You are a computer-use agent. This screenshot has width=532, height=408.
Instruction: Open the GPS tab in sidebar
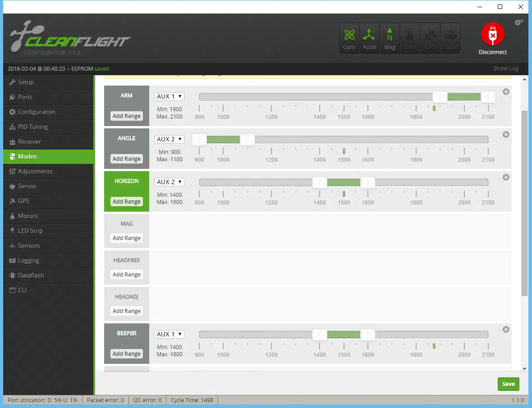pos(48,201)
